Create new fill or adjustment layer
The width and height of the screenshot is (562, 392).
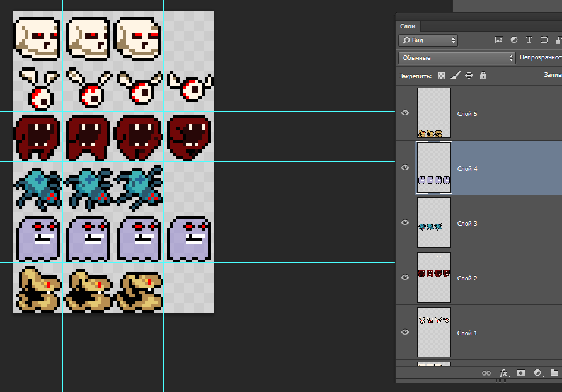pos(537,373)
